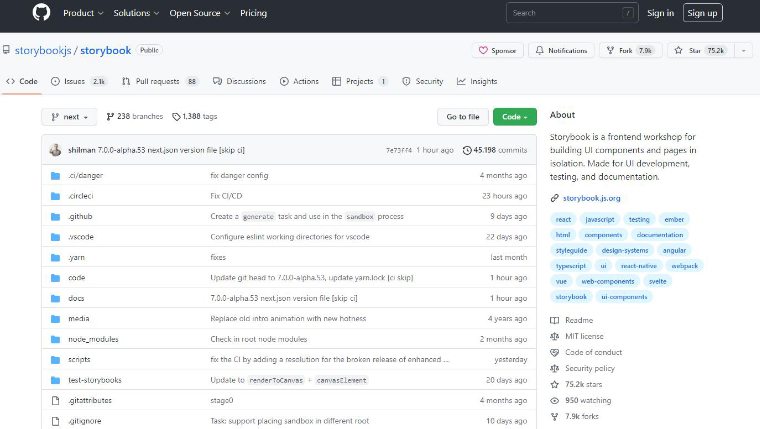Open the code folder
The width and height of the screenshot is (760, 429).
pos(77,278)
